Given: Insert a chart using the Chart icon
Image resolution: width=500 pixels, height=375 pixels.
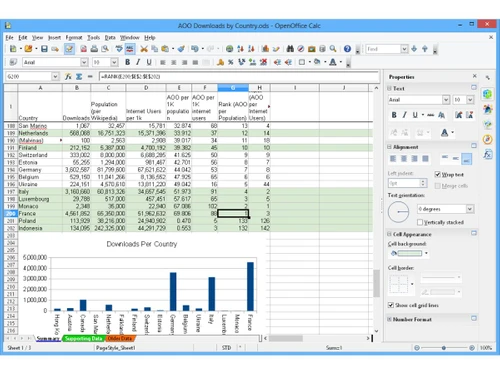Looking at the screenshot, I should tap(265, 49).
